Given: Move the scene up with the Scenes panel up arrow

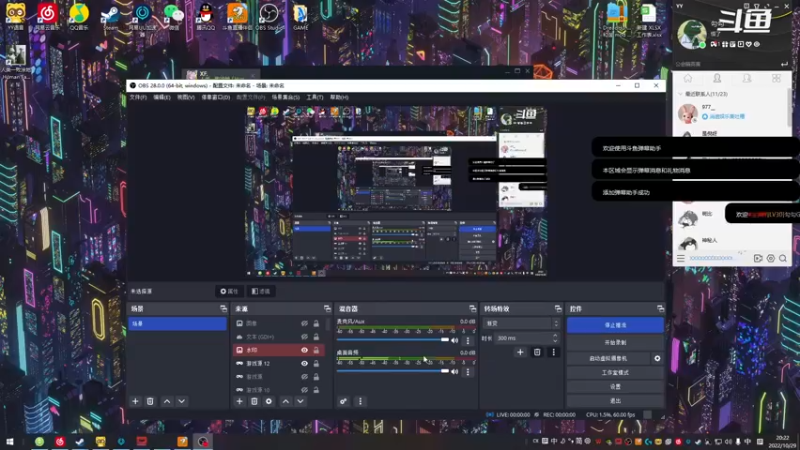Looking at the screenshot, I should [167, 402].
